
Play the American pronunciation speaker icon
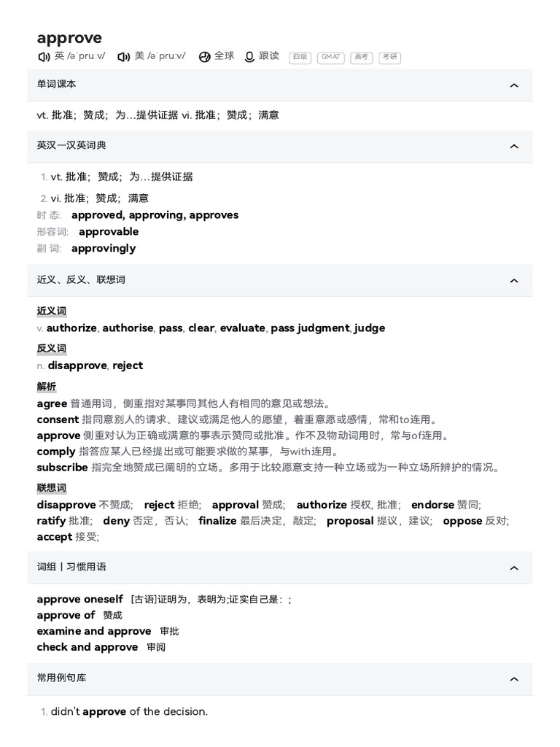124,57
